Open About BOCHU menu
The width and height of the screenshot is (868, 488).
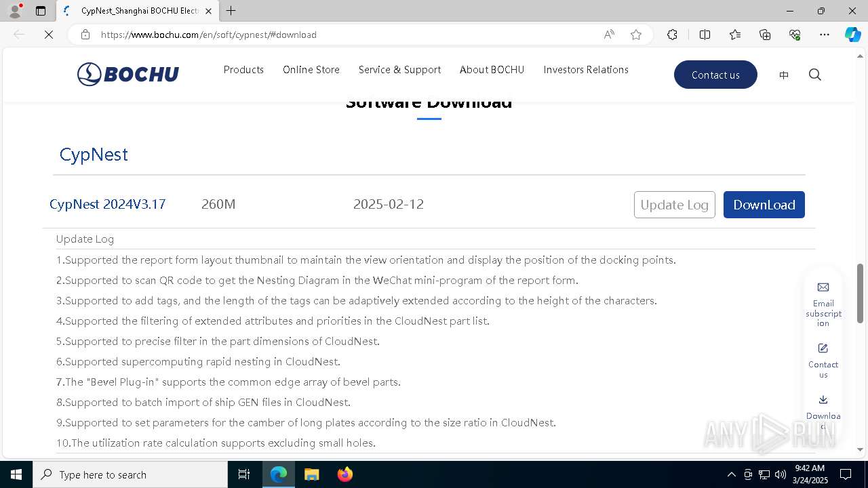coord(492,70)
